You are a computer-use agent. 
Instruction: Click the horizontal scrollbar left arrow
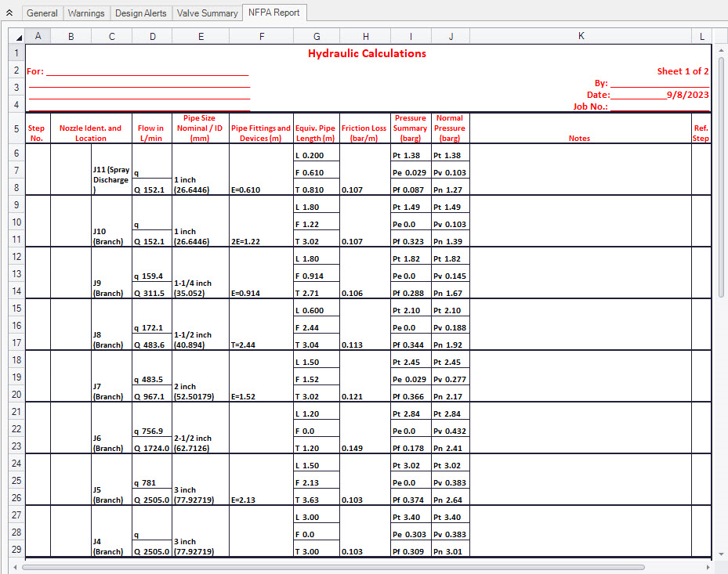pos(15,566)
